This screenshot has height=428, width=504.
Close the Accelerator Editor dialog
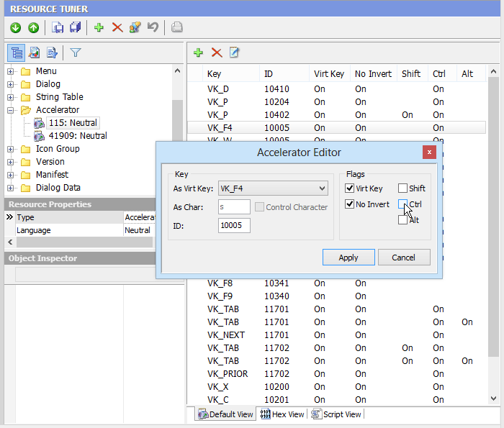pos(429,152)
